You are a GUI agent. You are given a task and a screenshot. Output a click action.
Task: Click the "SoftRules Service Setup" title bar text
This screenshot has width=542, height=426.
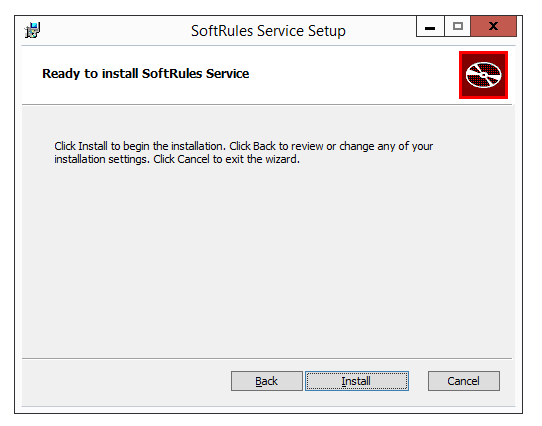coord(268,31)
